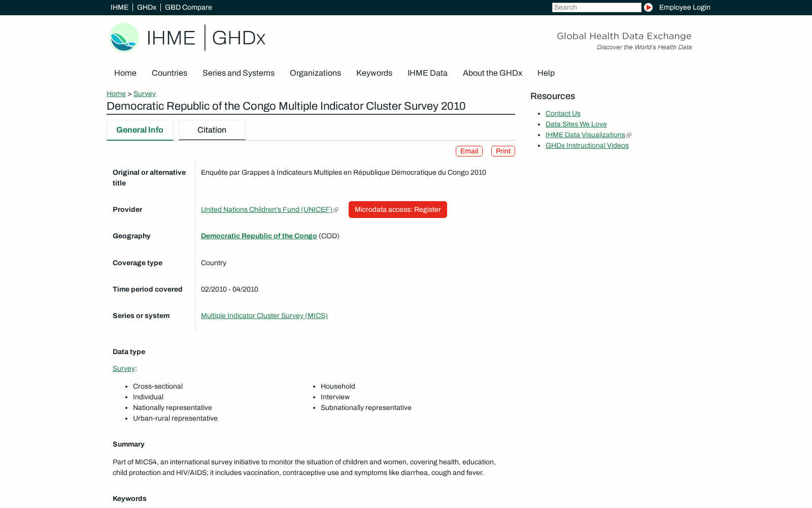Click external link icon after IHME Data Visualizations

coord(629,135)
